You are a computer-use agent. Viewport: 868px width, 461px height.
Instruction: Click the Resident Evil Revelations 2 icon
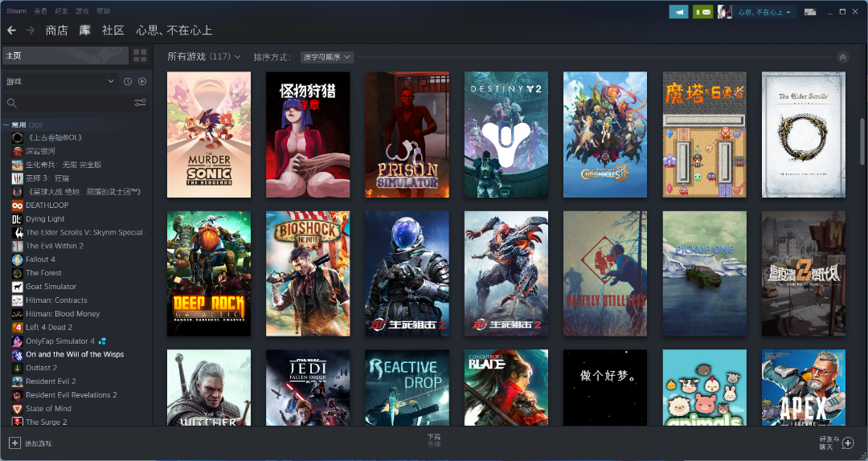(17, 395)
